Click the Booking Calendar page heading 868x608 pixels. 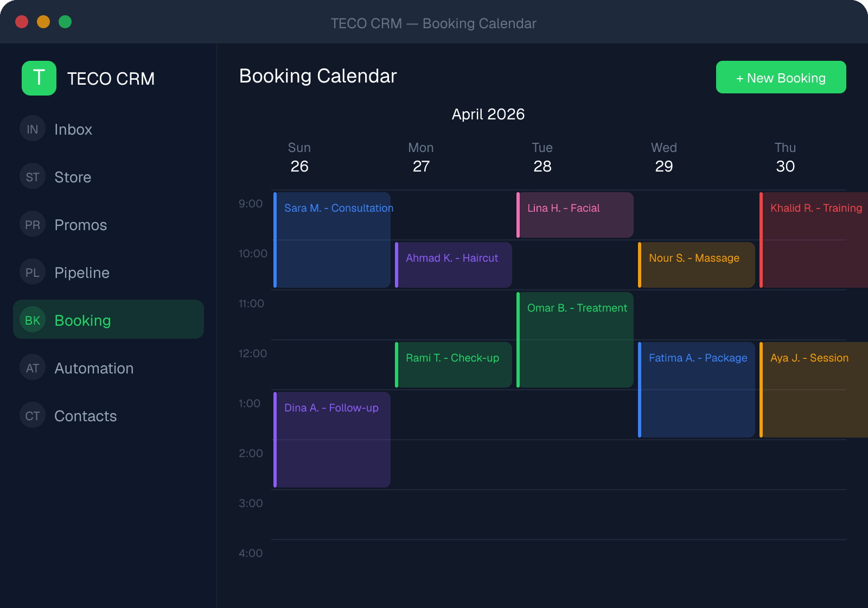(x=318, y=76)
